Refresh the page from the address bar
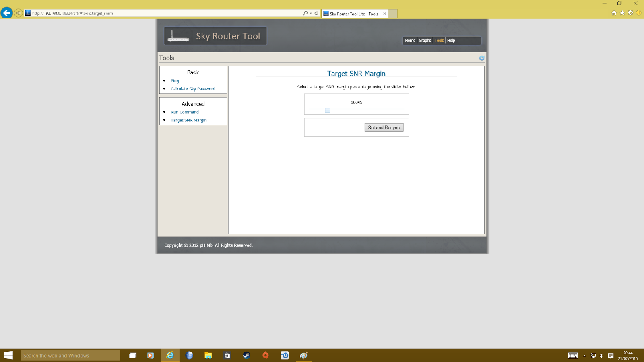This screenshot has width=644, height=362. click(x=316, y=13)
